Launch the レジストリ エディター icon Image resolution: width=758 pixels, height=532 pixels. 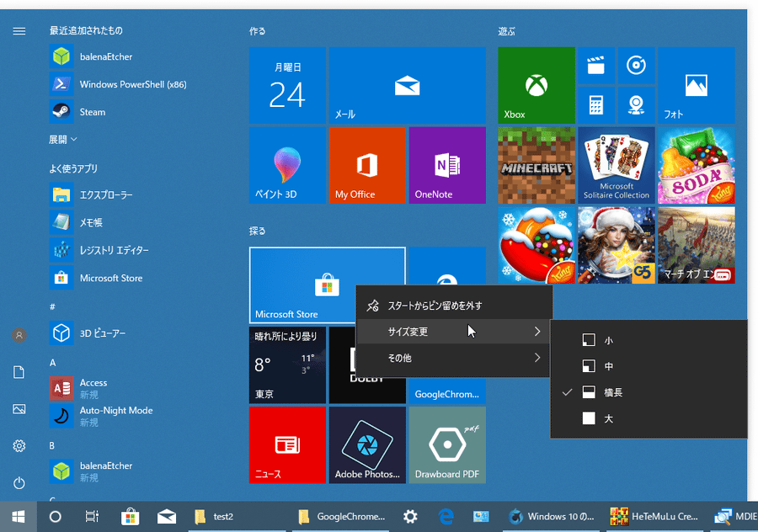coord(61,250)
